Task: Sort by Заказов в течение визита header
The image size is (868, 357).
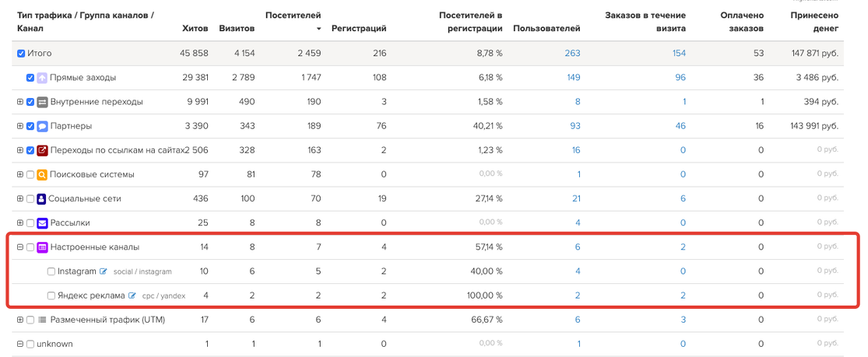Action: pos(646,22)
